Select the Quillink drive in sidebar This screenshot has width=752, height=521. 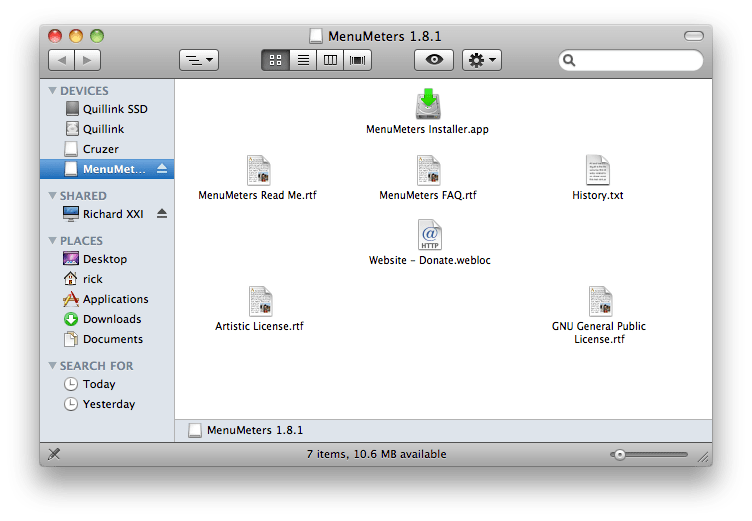tap(107, 129)
